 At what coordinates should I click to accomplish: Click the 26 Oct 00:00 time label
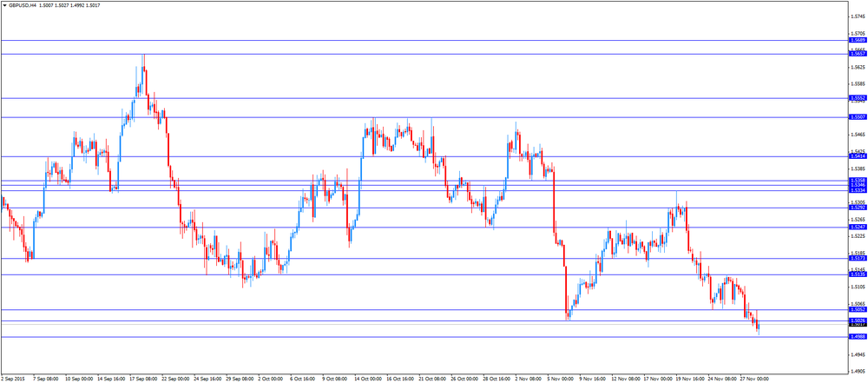(x=463, y=380)
